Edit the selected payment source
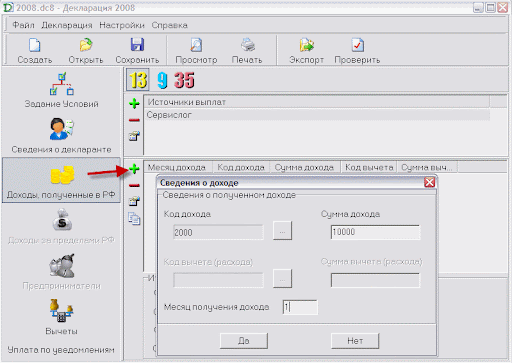Screen dimensions: 512x363 pyautogui.click(x=134, y=136)
